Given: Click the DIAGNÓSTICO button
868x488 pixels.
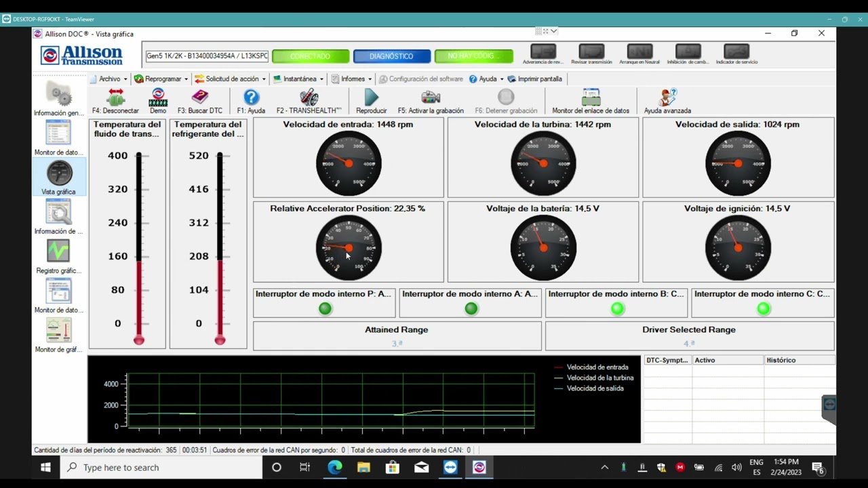Looking at the screenshot, I should (x=391, y=56).
